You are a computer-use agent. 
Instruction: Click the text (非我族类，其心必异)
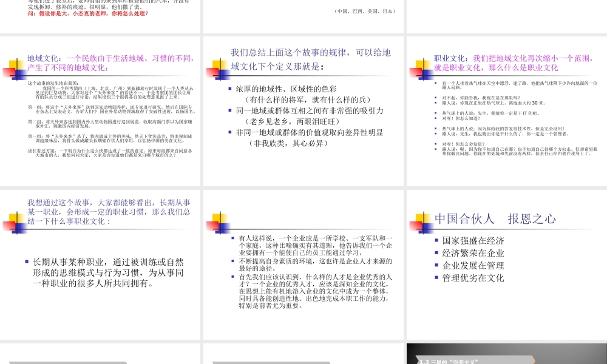288,144
